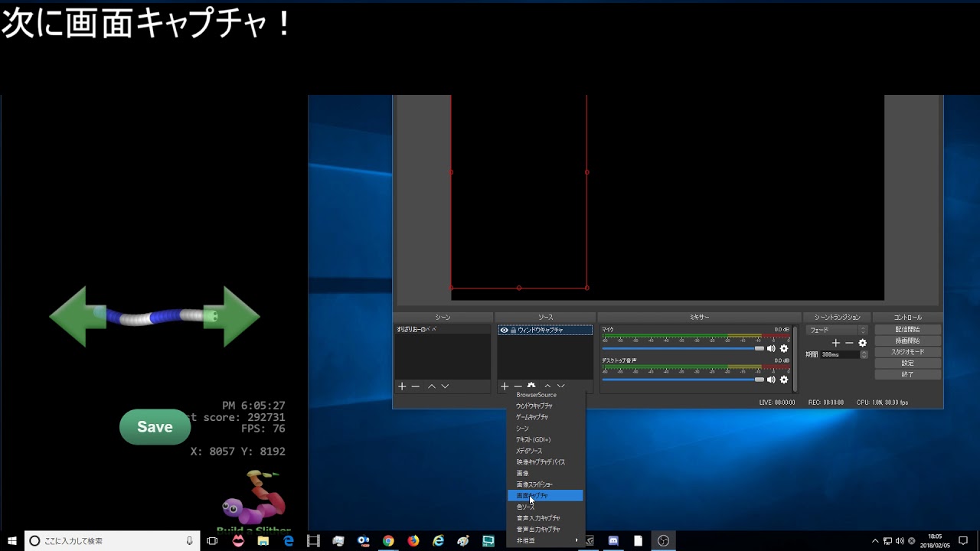
Task: Toggle lock on ウィンドウキャプチャ source
Action: 513,331
